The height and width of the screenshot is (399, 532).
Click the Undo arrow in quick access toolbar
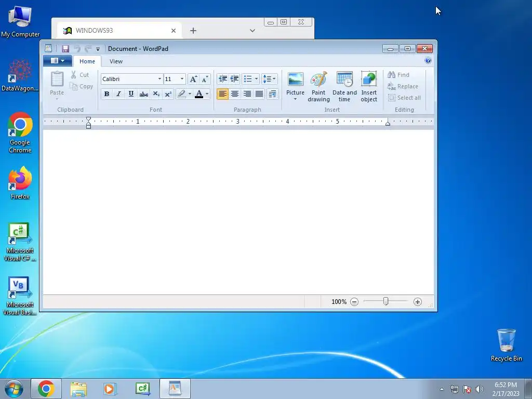pos(77,49)
